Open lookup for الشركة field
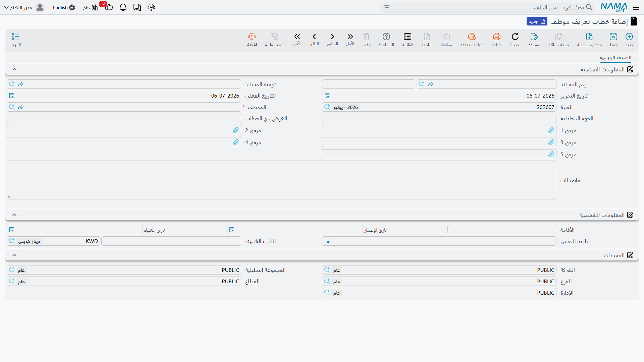This screenshot has width=644, height=362. 327,270
